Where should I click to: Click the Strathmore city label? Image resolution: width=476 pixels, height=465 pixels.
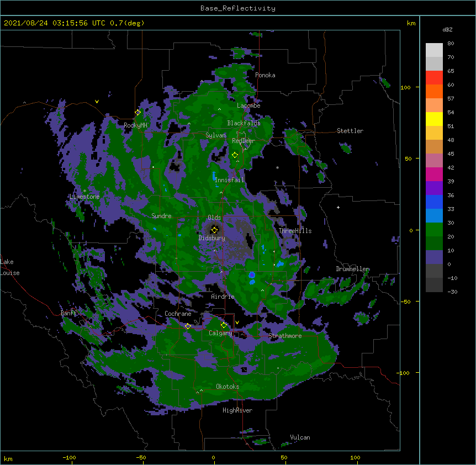285,336
